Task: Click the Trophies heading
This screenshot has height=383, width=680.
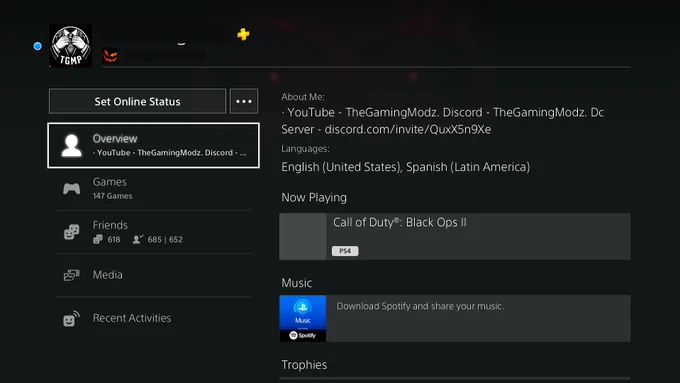Action: point(304,365)
